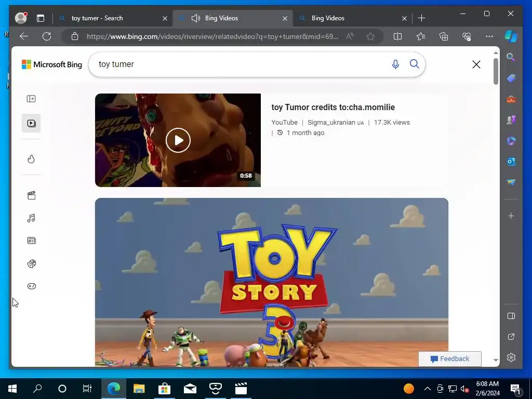Screen dimensions: 532x399
Task: Expand the Bing videos left menu
Action: 31,99
